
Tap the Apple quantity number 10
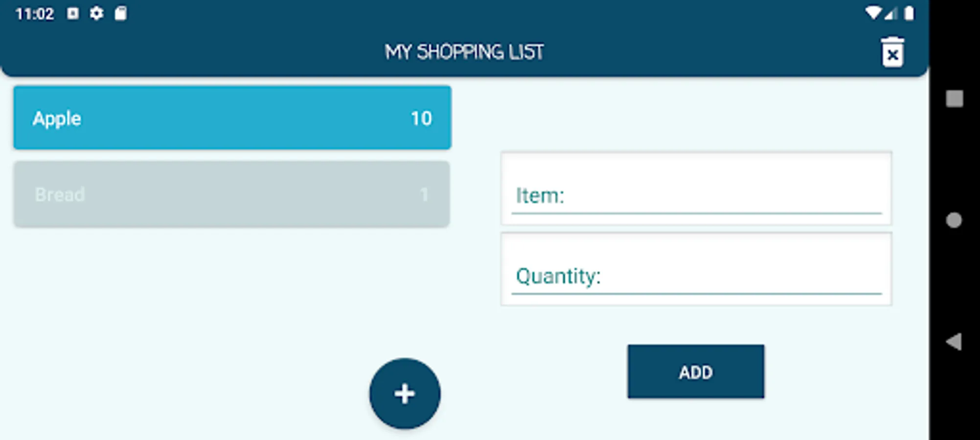tap(421, 118)
